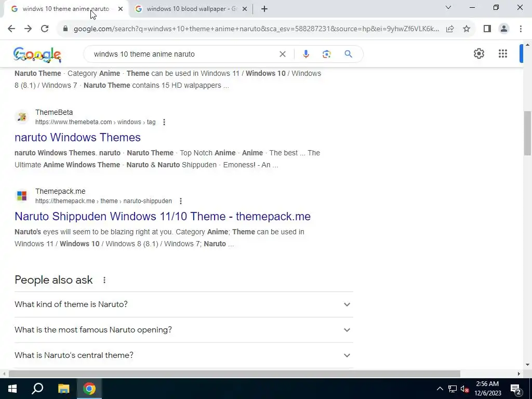
Task: Expand 'What is the most famous Naruto opening?'
Action: (184, 330)
